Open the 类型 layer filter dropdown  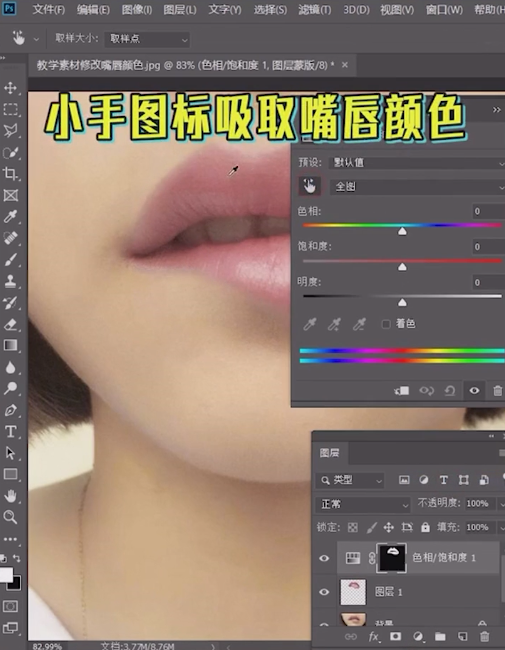click(350, 480)
